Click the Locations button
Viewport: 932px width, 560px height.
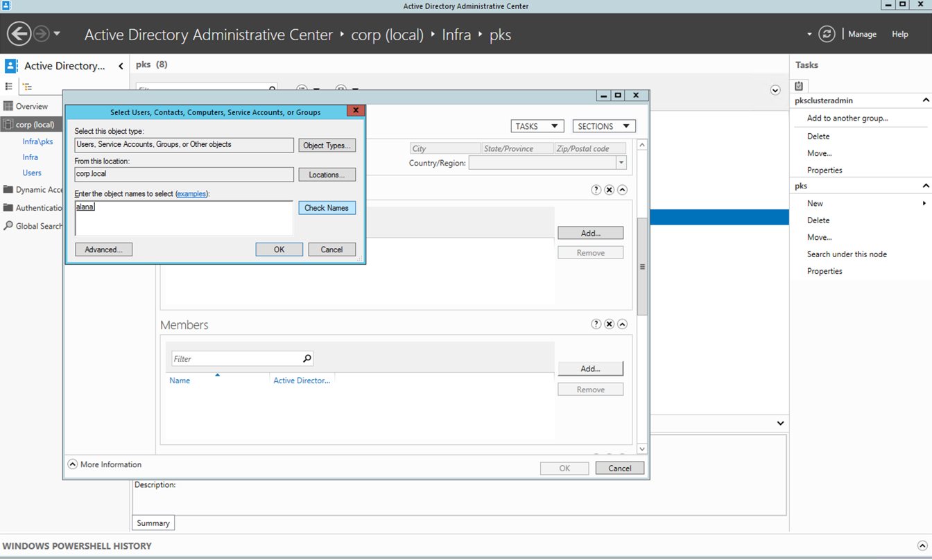click(x=327, y=175)
